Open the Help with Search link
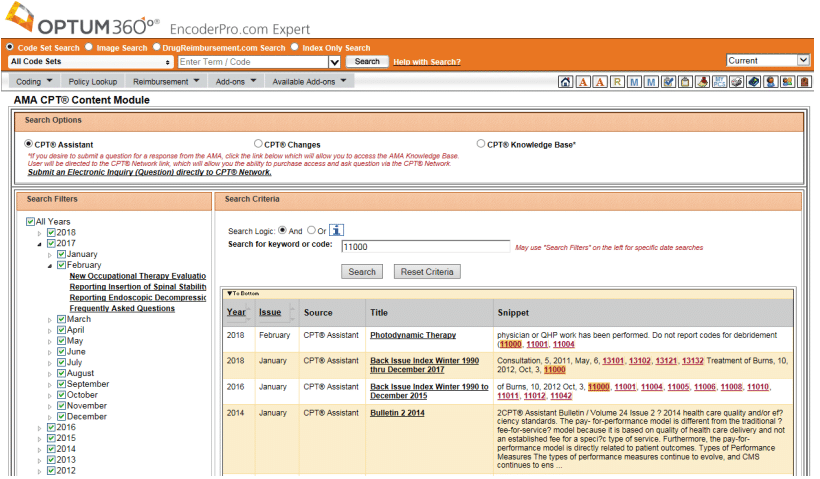This screenshot has width=820, height=479. click(x=427, y=62)
